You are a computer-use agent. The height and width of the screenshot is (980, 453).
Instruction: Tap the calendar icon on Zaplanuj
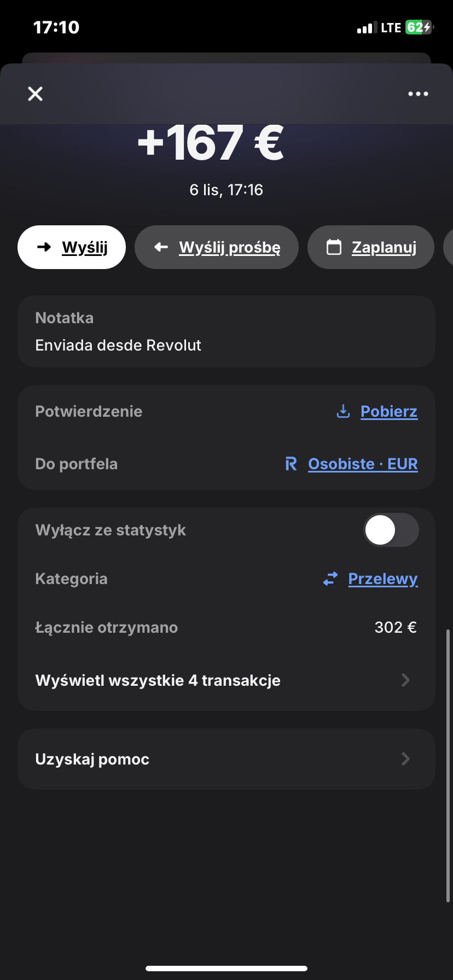click(334, 247)
